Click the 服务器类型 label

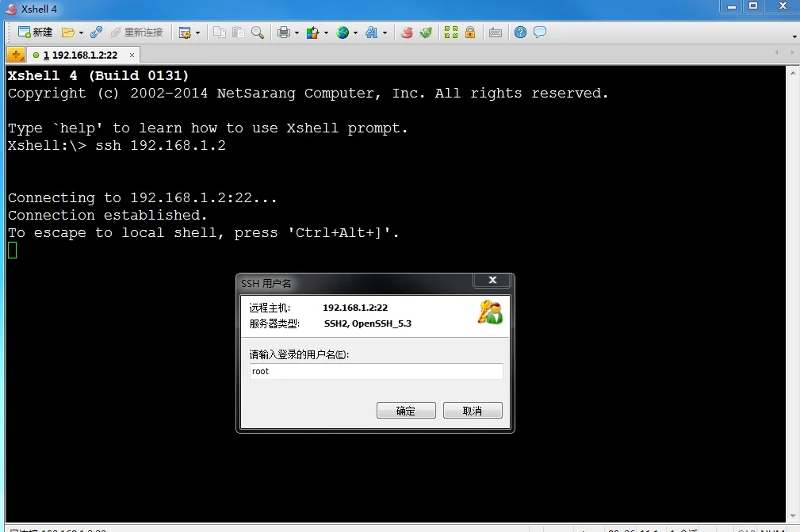coord(274,323)
